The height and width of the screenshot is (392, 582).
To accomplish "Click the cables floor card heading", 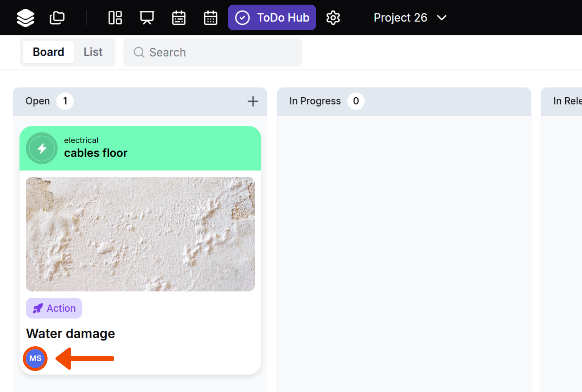I will coord(96,153).
